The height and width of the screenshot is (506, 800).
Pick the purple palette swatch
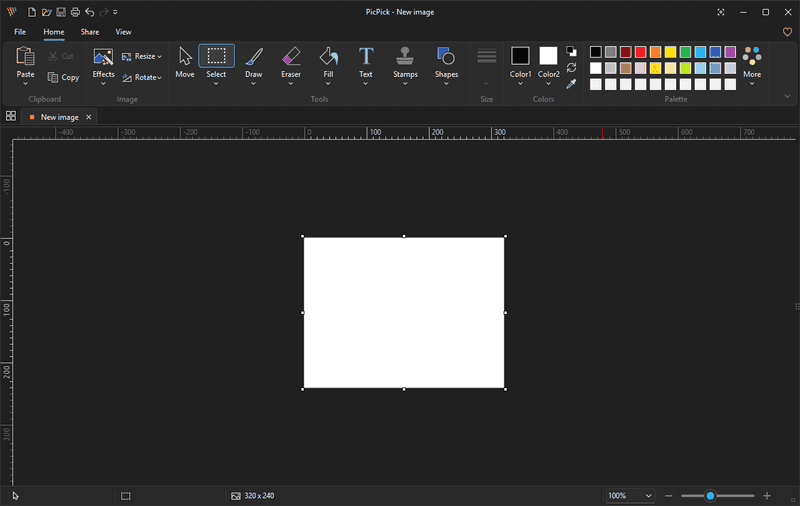point(730,52)
